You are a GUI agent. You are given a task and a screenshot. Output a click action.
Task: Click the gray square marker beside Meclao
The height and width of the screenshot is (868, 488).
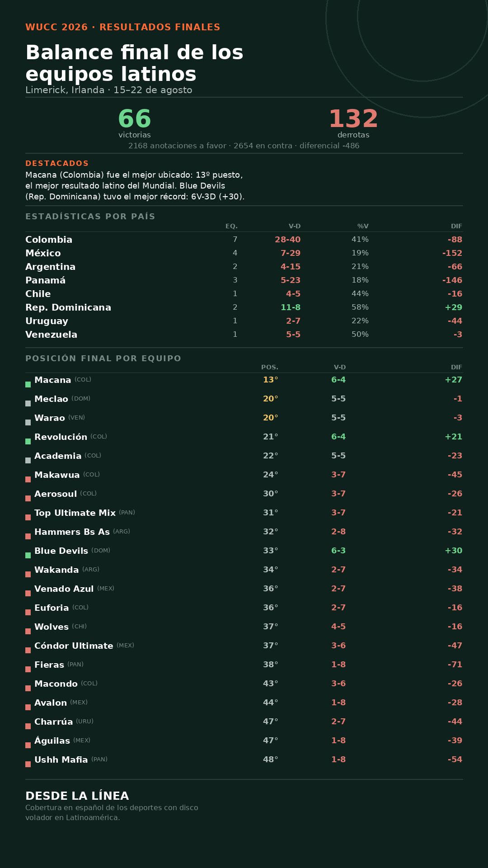[28, 403]
